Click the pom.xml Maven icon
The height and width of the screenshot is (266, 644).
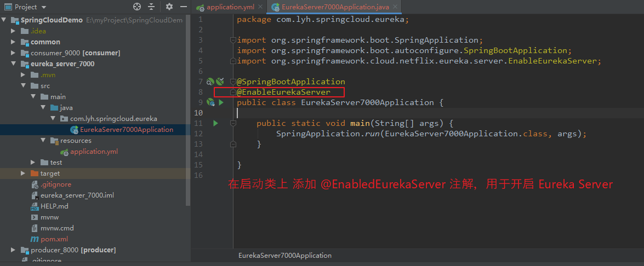click(x=35, y=239)
